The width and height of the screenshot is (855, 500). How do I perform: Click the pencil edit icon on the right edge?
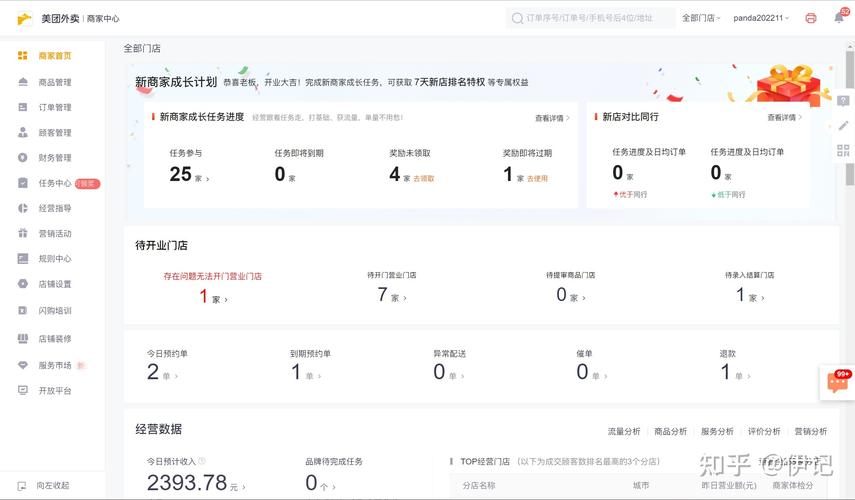coord(843,125)
